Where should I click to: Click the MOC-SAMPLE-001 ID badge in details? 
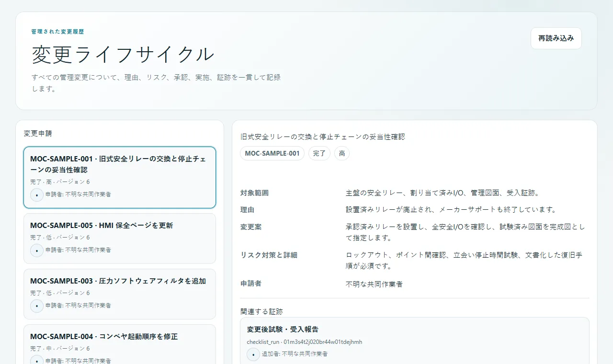point(272,153)
